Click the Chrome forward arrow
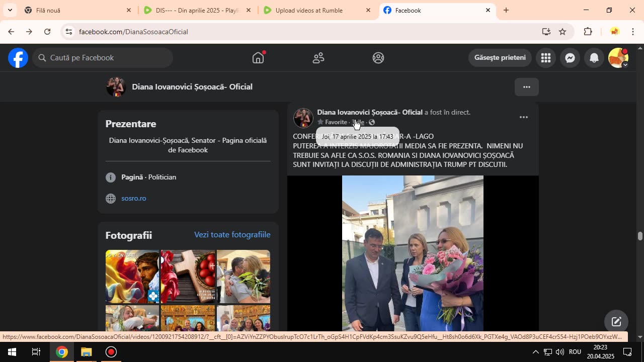Screen dimensions: 644x362 (29, 32)
